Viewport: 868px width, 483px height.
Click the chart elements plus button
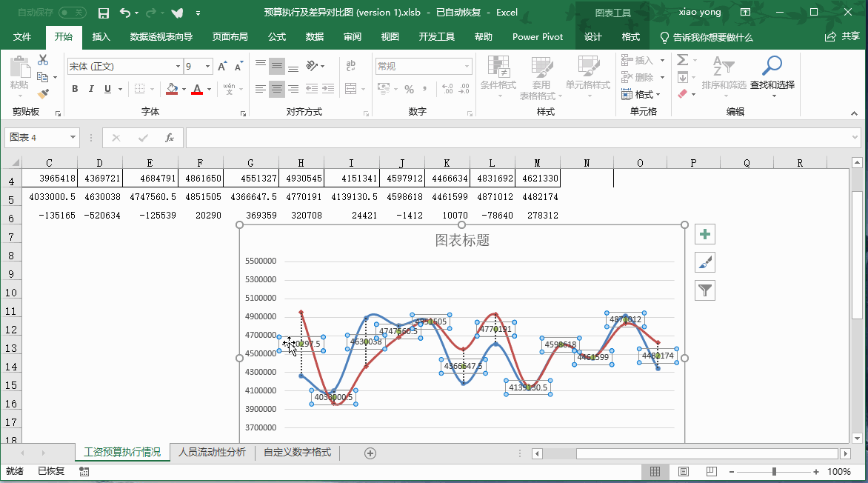coord(705,234)
